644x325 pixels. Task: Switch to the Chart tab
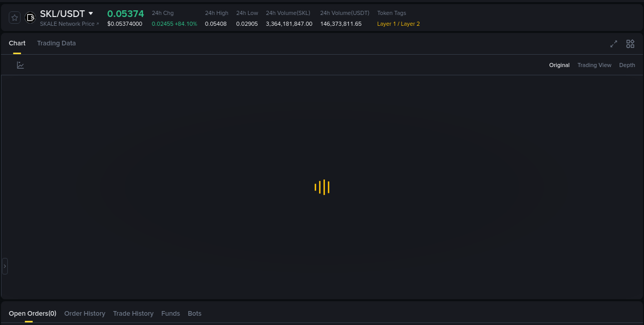point(17,43)
